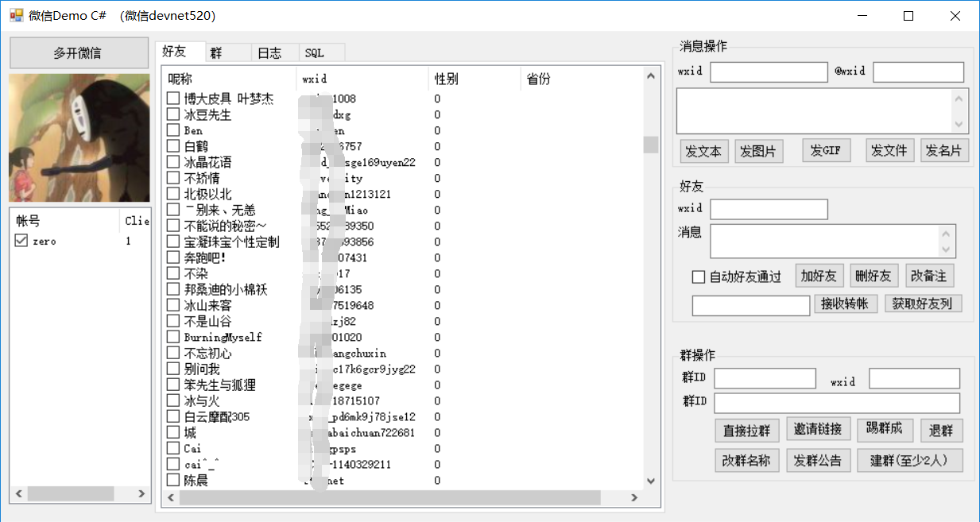Maximize the 微信Demo window

pos(908,16)
